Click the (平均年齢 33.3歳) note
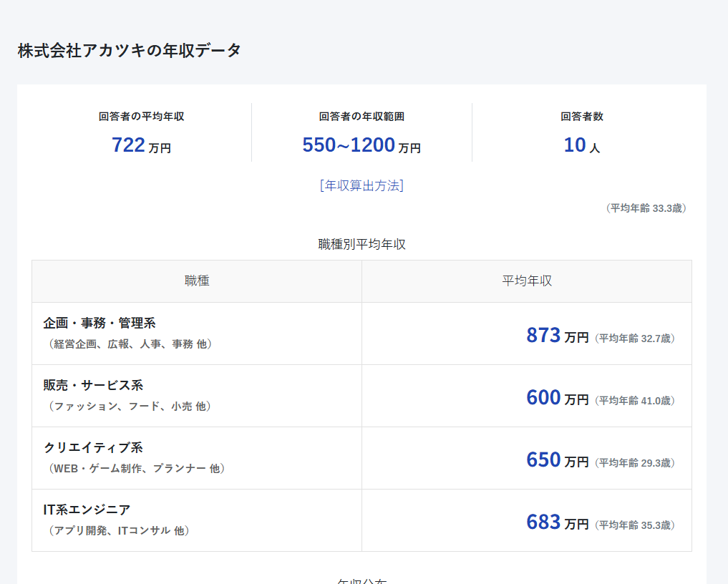 pos(646,208)
